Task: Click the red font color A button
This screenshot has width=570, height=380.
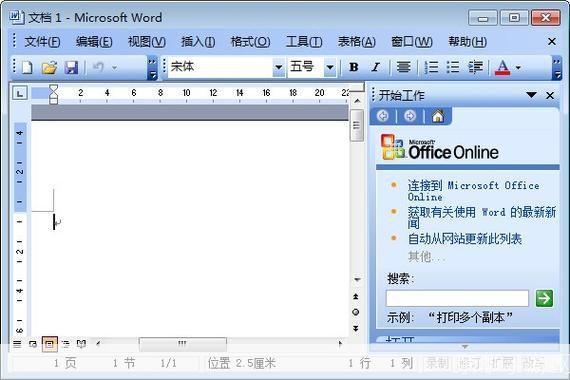Action: [502, 67]
